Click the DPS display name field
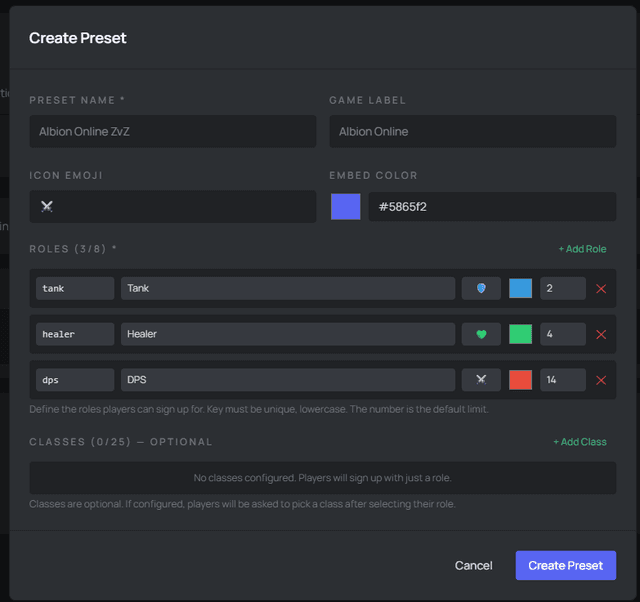The height and width of the screenshot is (602, 640). point(288,380)
